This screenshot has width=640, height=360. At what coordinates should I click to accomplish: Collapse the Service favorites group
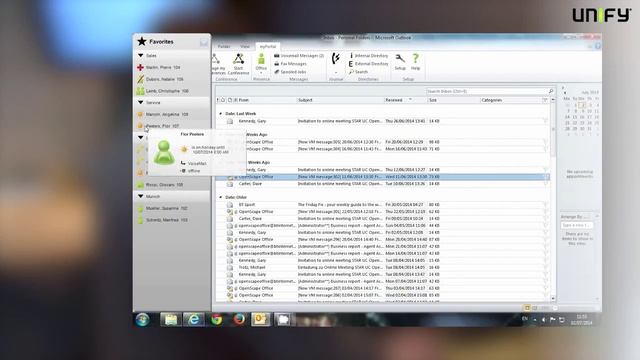click(141, 102)
